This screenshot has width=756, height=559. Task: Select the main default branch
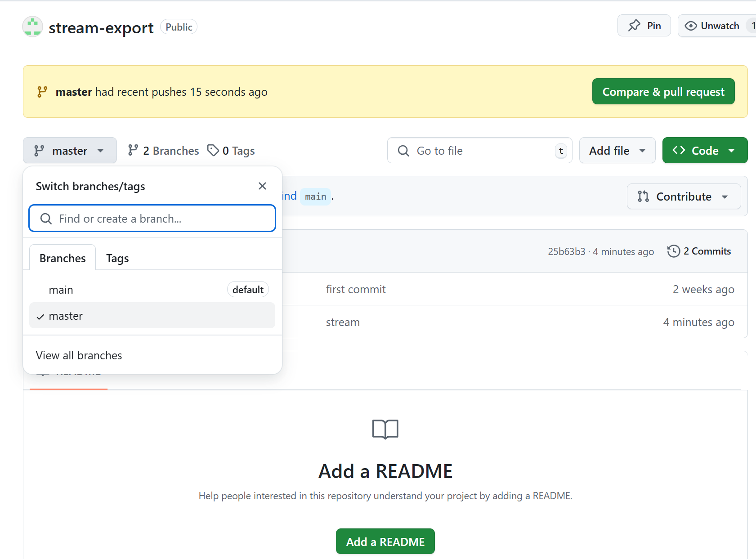[152, 290]
